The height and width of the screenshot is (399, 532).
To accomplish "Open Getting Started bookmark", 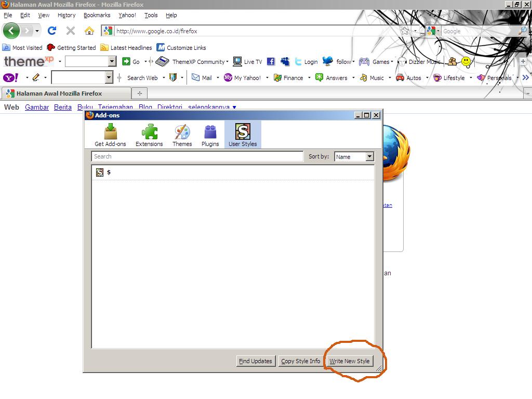I will [x=72, y=47].
